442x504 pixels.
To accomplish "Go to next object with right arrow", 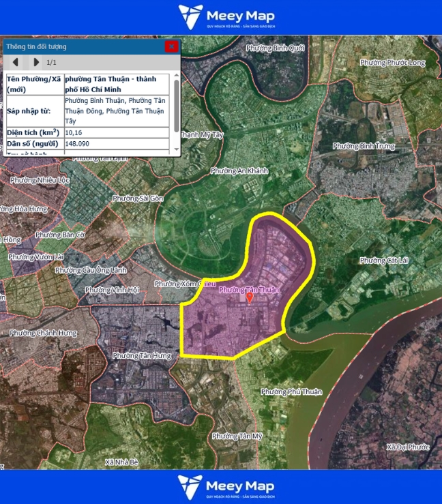I will click(36, 62).
